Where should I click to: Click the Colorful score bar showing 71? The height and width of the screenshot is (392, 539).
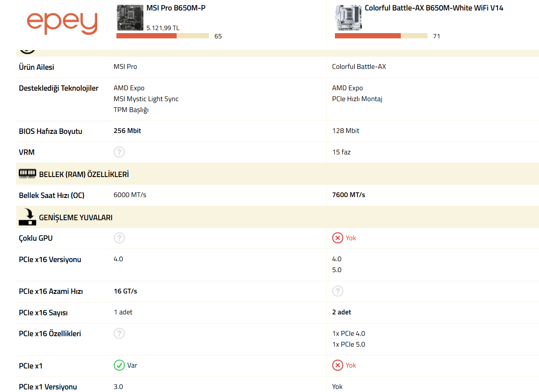(381, 36)
